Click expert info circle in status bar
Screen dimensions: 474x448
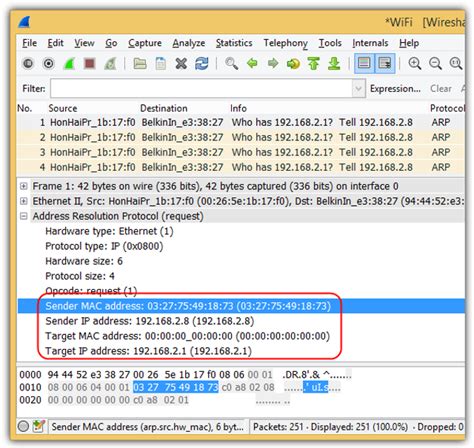point(23,426)
